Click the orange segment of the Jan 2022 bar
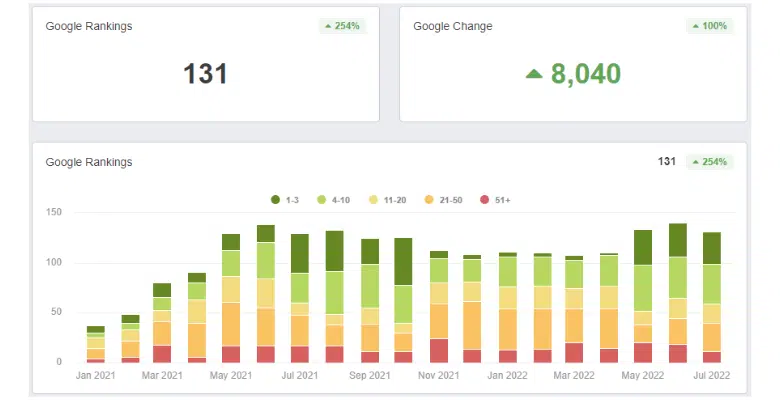Image resolution: width=780 pixels, height=400 pixels. 508,329
